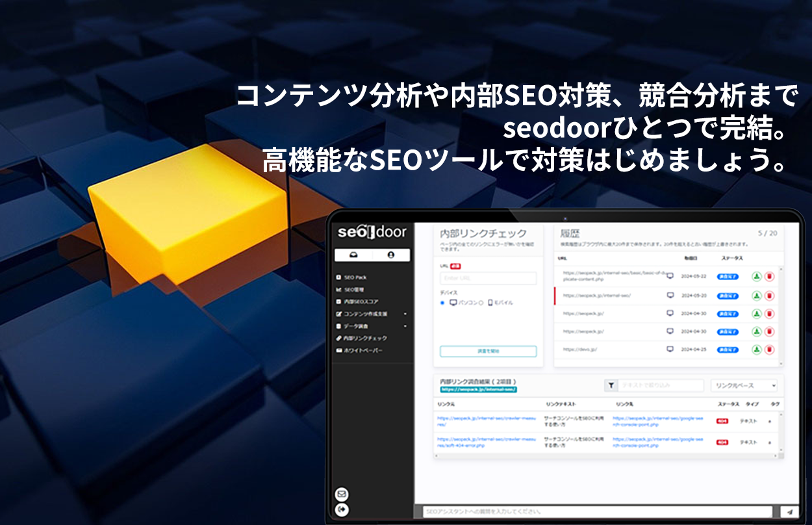Image resolution: width=812 pixels, height=525 pixels.
Task: Download the first history entry's report
Action: tap(757, 277)
